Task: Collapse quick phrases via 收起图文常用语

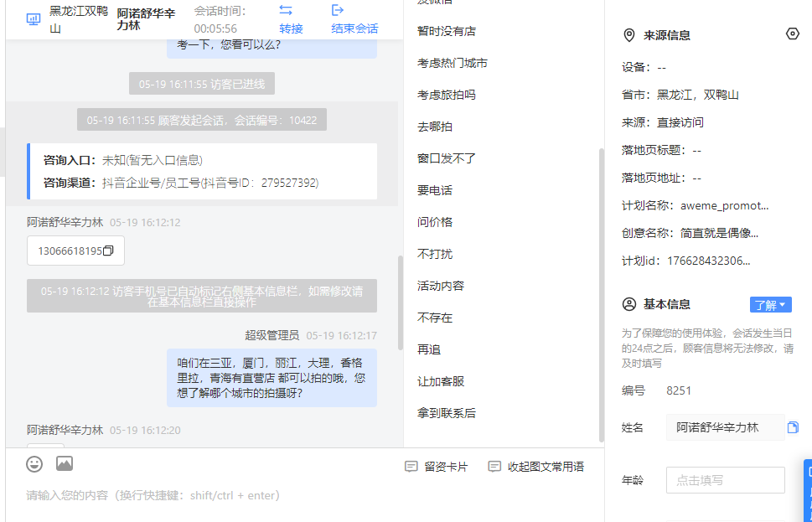Action: pyautogui.click(x=536, y=467)
